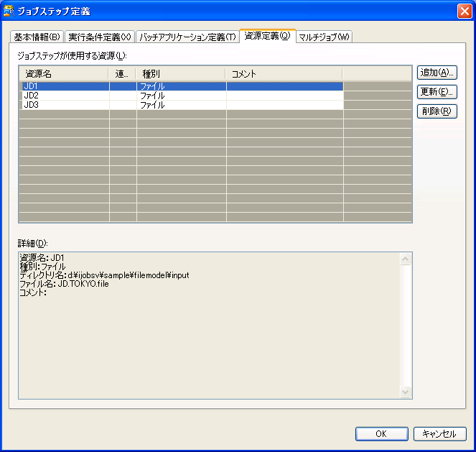Click the 資源名: JD1 detail line
The image size is (476, 452).
pos(42,258)
